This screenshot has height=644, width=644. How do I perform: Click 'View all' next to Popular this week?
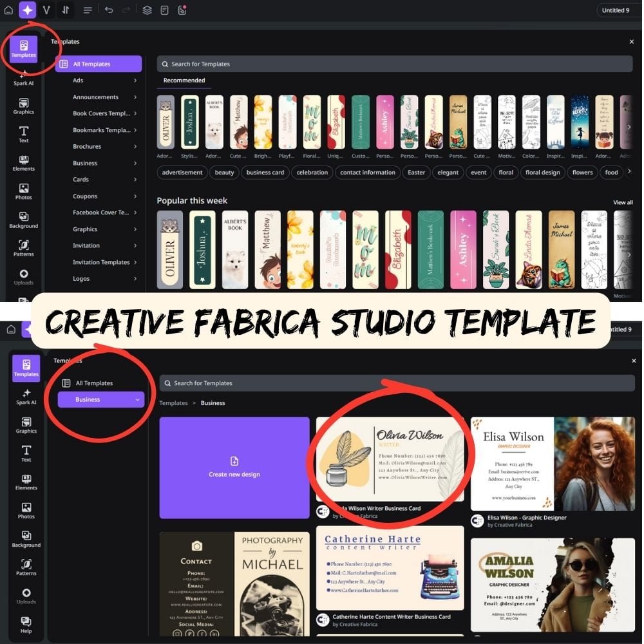click(x=623, y=202)
